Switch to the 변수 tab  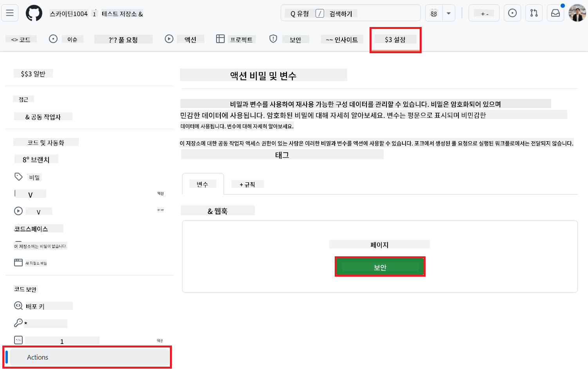(203, 184)
